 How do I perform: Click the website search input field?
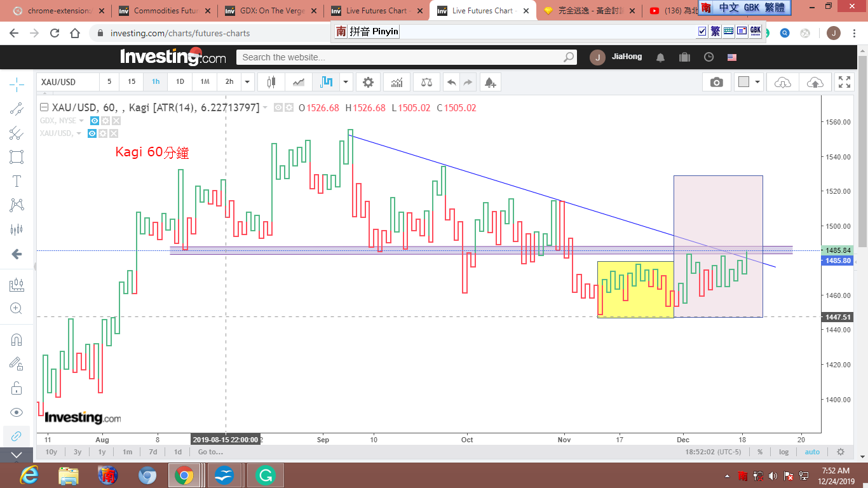point(400,57)
